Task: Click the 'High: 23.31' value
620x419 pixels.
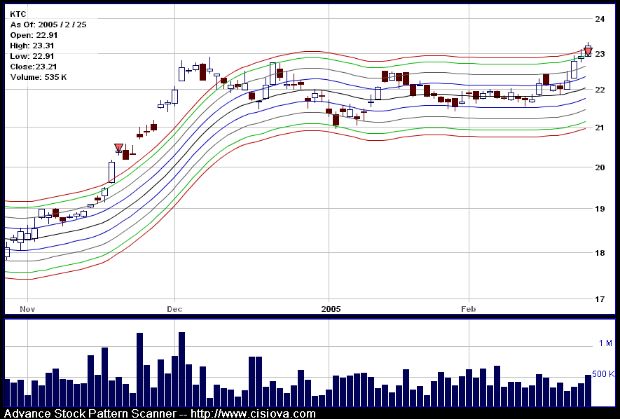Action: click(32, 46)
